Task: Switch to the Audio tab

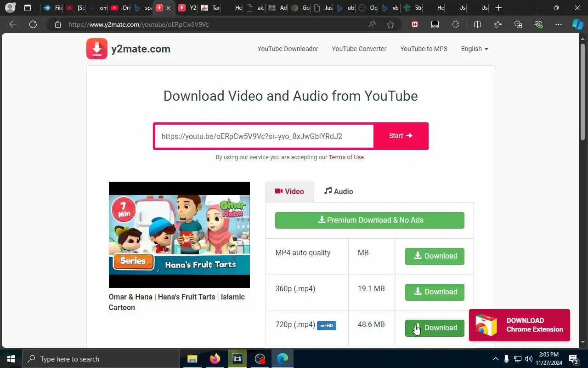Action: coord(339,191)
